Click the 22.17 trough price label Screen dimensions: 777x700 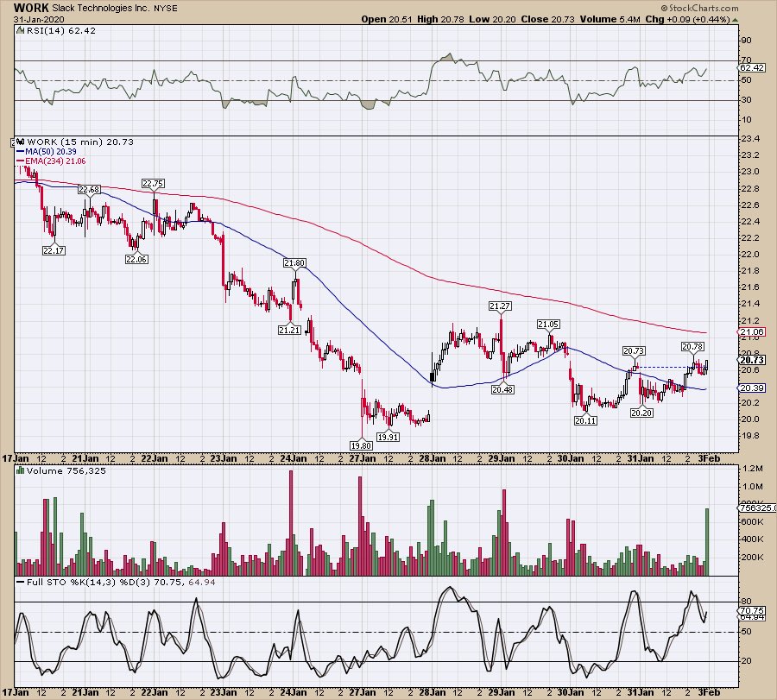(54, 250)
